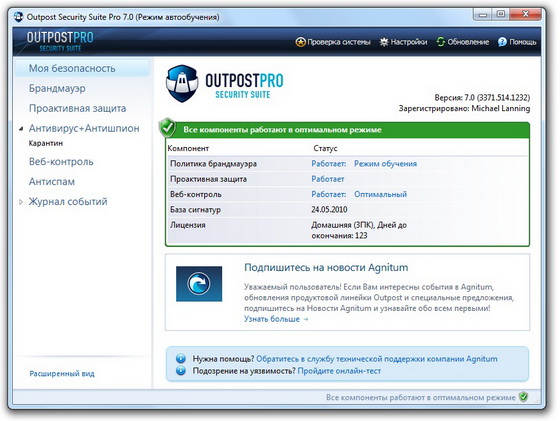Image resolution: width=560 pixels, height=421 pixels.
Task: Click the title bar application icon
Action: [x=18, y=17]
